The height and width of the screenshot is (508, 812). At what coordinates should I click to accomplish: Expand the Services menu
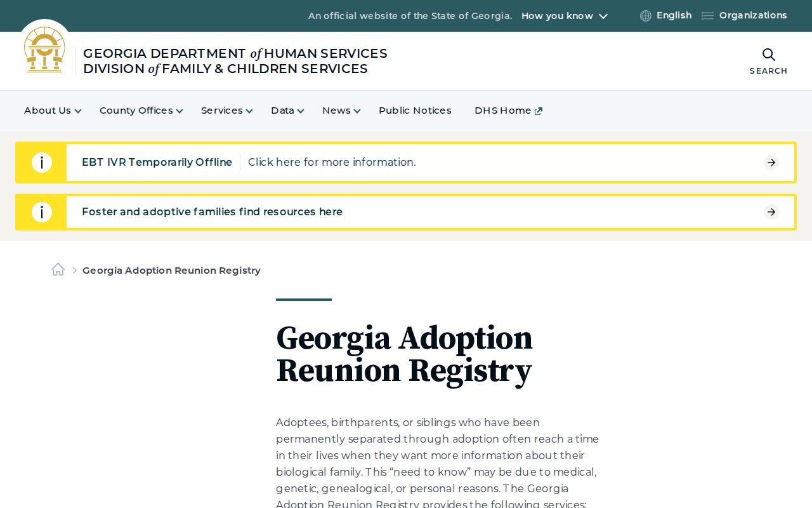click(x=226, y=110)
